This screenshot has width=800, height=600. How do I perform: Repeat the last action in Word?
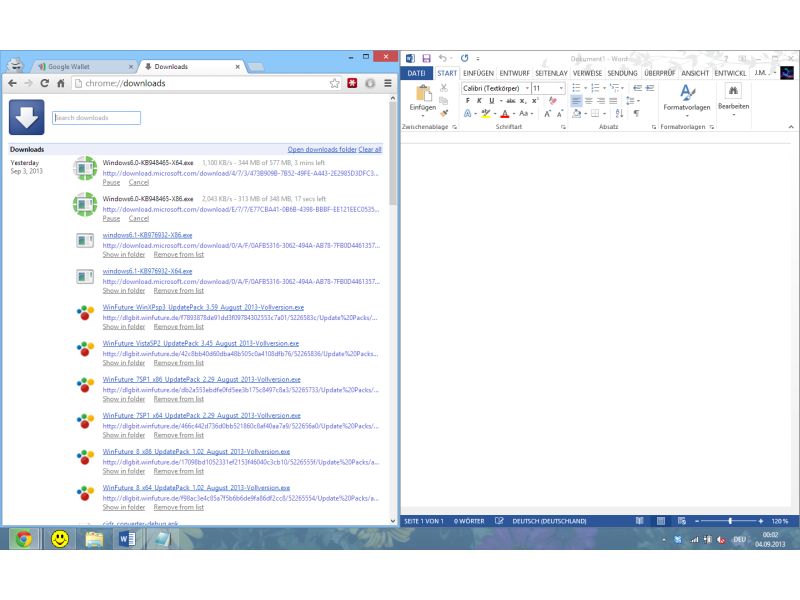464,58
